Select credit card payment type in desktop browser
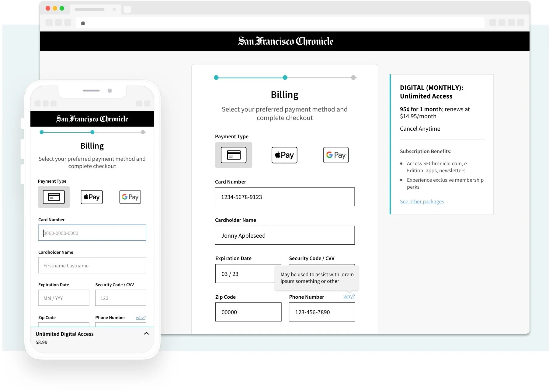This screenshot has height=392, width=549. (234, 155)
